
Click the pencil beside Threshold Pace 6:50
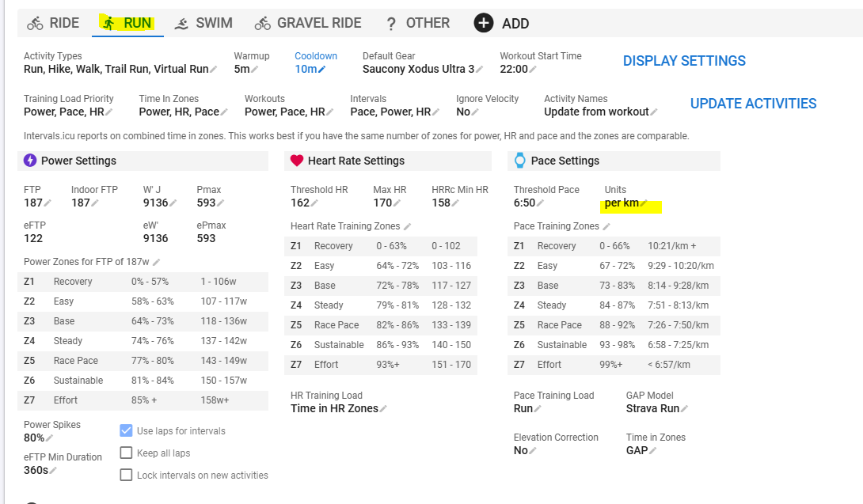coord(540,203)
